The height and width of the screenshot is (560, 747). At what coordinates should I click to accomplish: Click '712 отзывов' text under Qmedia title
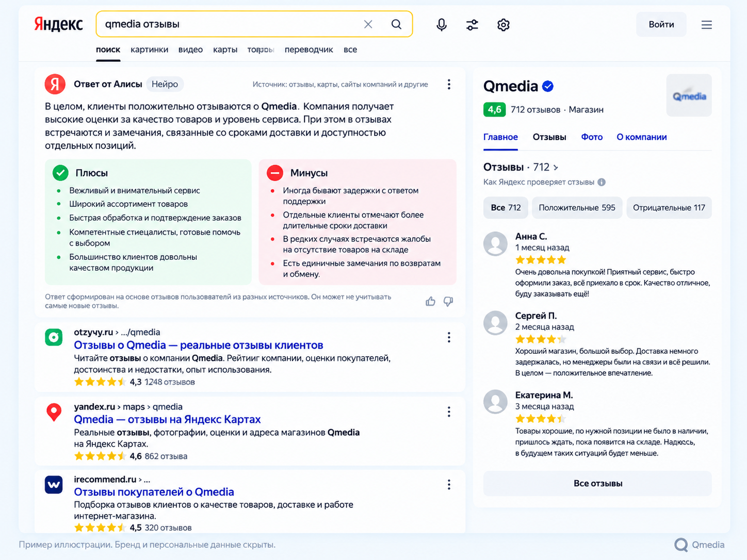(535, 110)
